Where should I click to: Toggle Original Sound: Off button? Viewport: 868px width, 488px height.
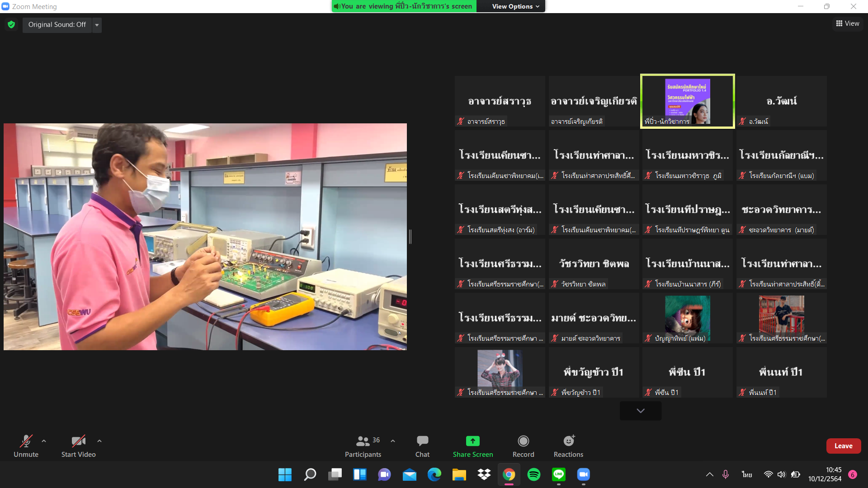click(x=57, y=24)
